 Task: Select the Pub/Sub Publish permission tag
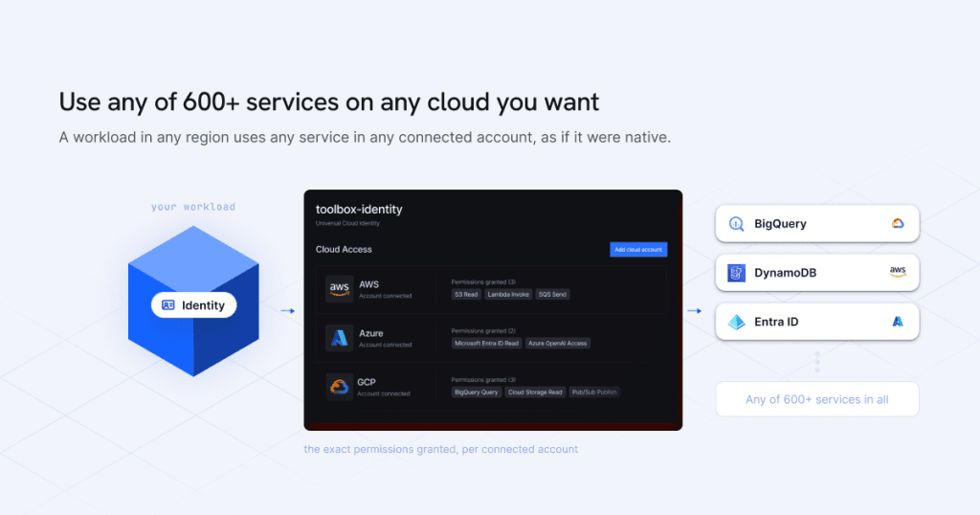click(594, 392)
